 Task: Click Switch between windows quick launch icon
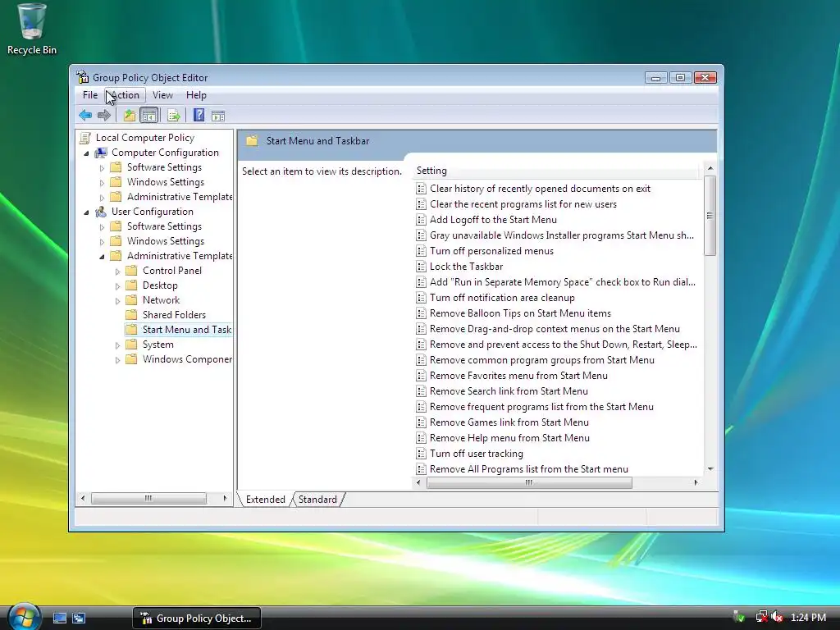pos(79,619)
